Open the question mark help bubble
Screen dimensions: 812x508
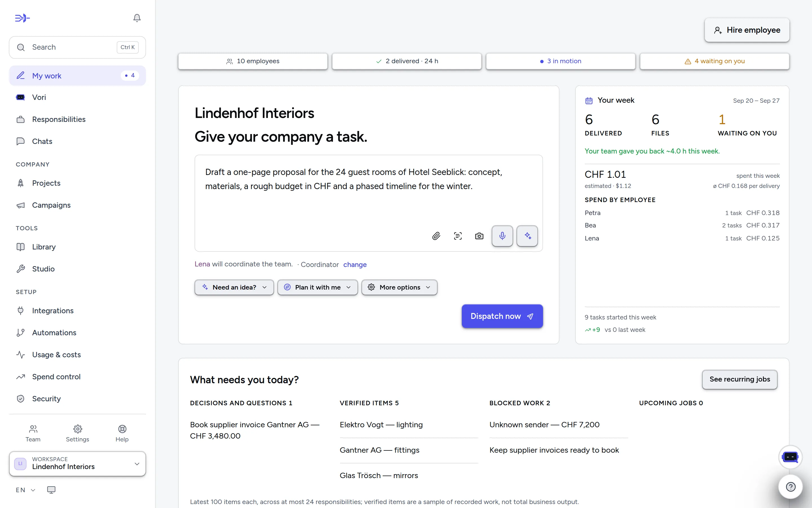click(x=790, y=487)
